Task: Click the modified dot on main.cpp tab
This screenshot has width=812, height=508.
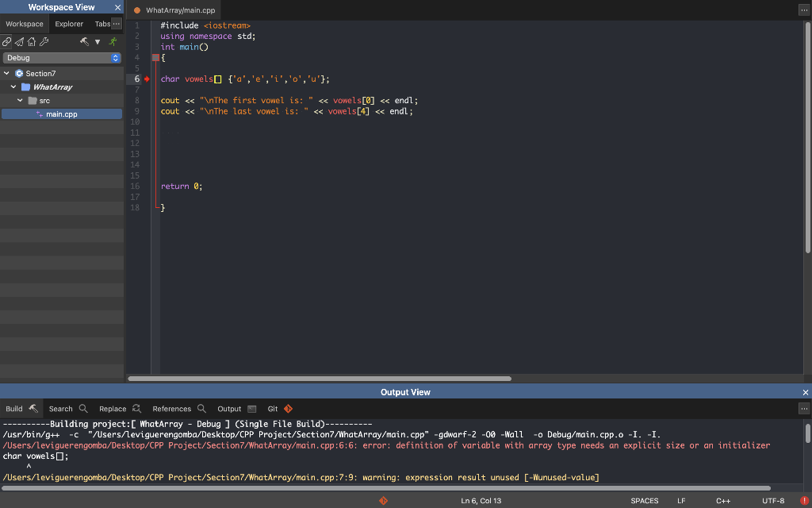Action: [137, 10]
